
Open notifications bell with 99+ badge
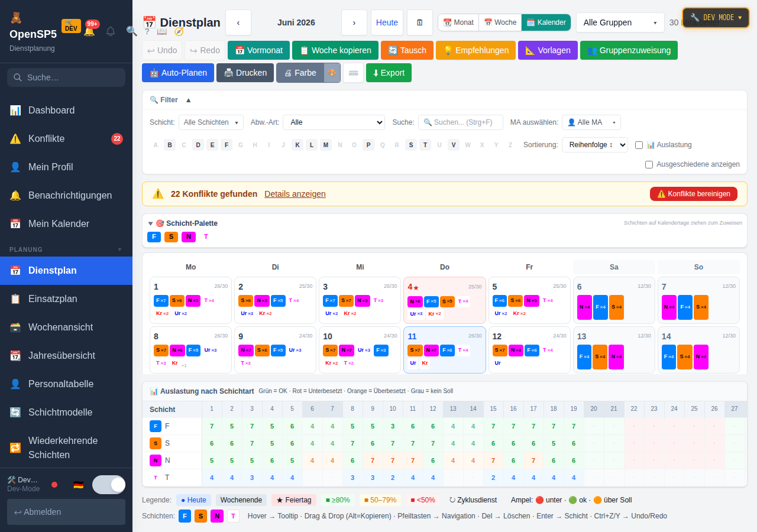89,31
